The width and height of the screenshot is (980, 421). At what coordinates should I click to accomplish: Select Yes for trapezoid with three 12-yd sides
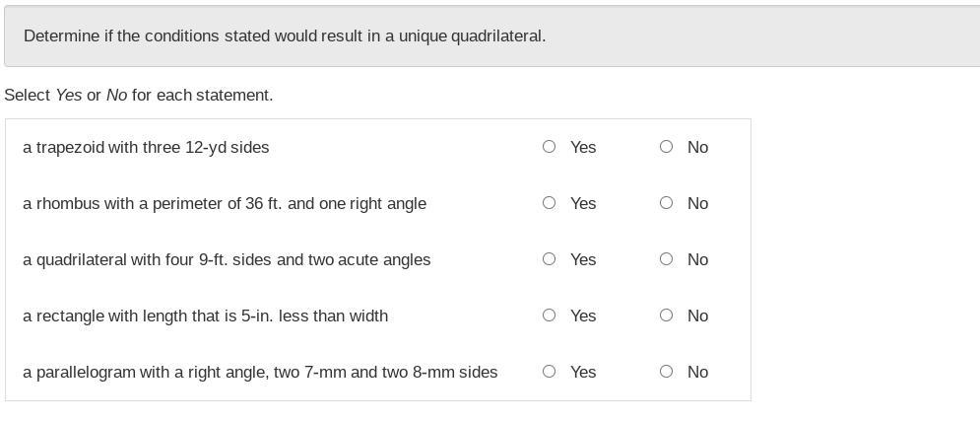[549, 147]
